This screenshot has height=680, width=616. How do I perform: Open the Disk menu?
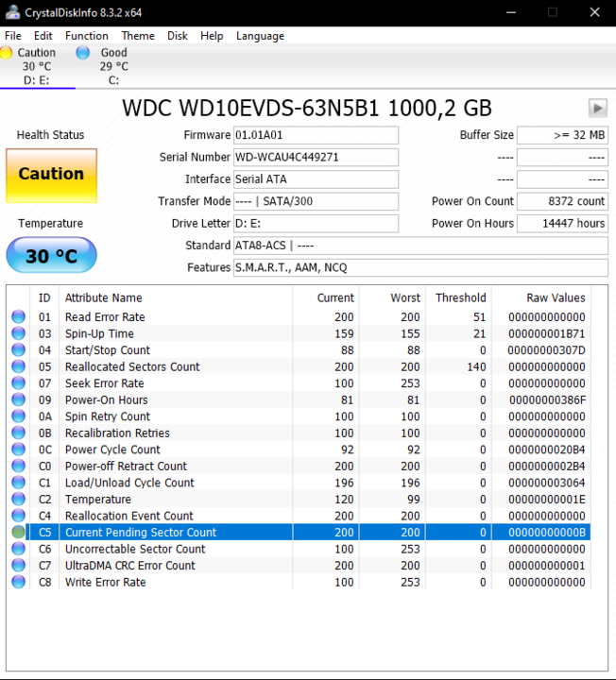click(x=178, y=36)
